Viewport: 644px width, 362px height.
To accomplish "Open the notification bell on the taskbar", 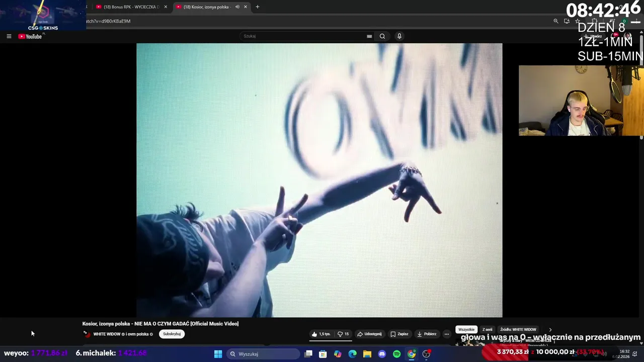I will click(x=635, y=354).
